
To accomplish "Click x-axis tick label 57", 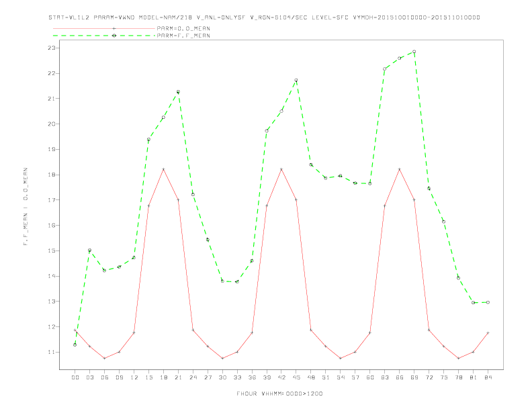I will [x=355, y=377].
